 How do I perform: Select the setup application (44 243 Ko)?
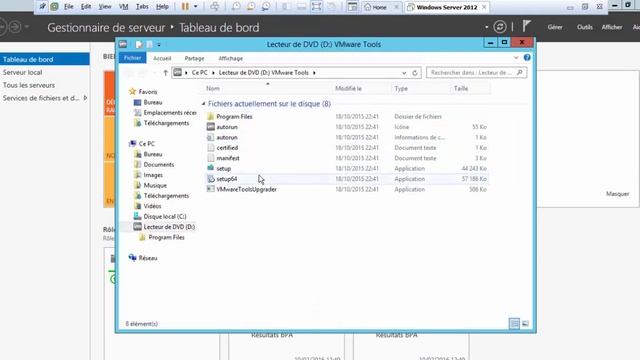pos(224,169)
